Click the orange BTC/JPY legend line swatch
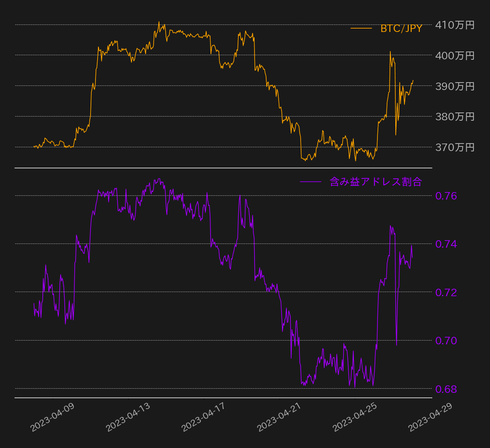 361,28
